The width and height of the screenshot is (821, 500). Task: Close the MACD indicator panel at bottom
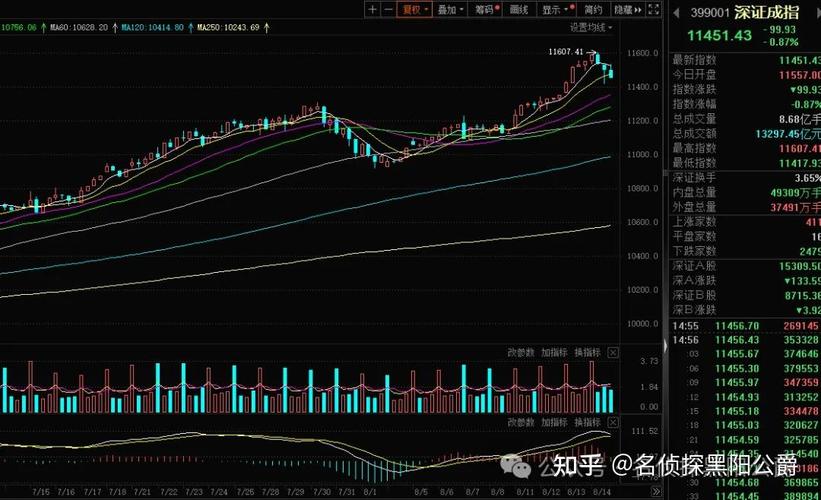click(613, 423)
